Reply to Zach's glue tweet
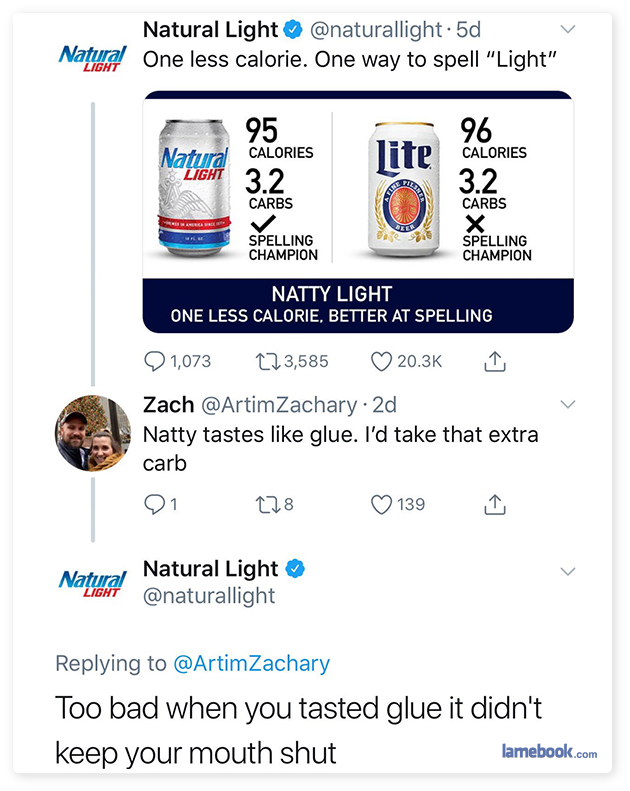Screen dimensions: 630x791 (x=155, y=505)
